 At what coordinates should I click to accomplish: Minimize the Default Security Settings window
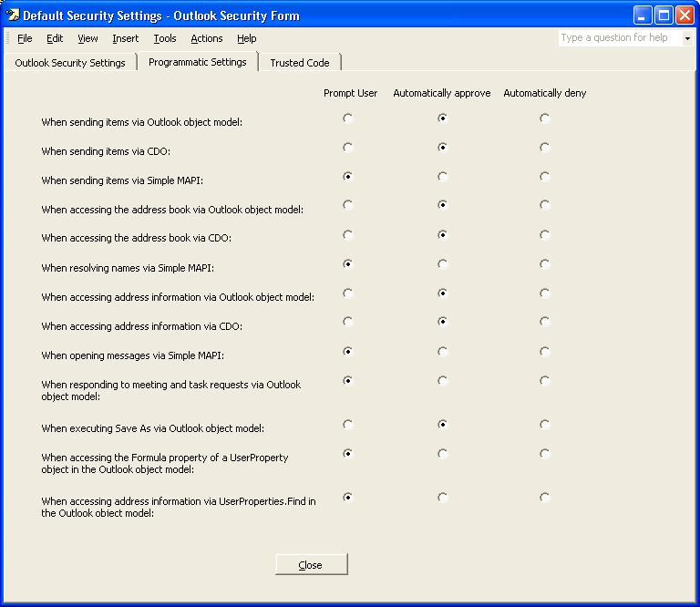pos(643,15)
